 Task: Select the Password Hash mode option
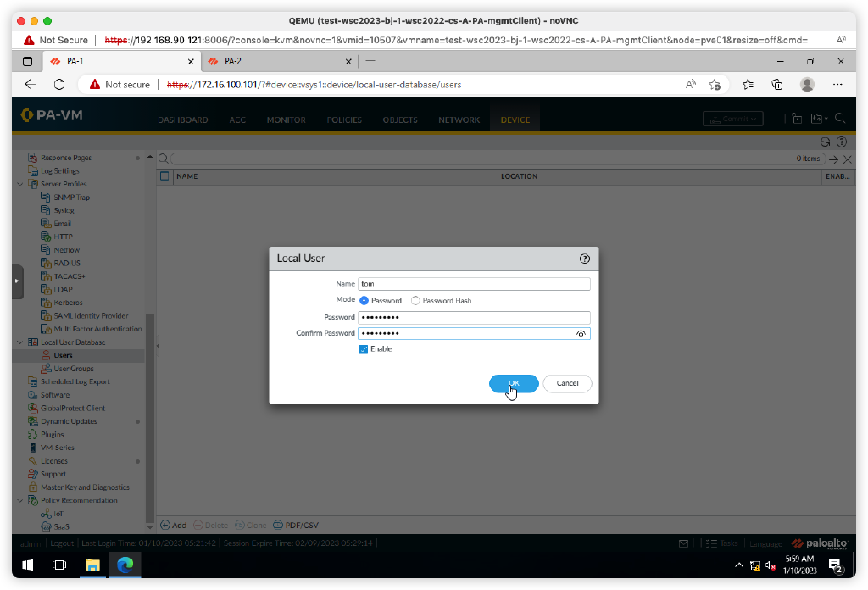tap(415, 300)
